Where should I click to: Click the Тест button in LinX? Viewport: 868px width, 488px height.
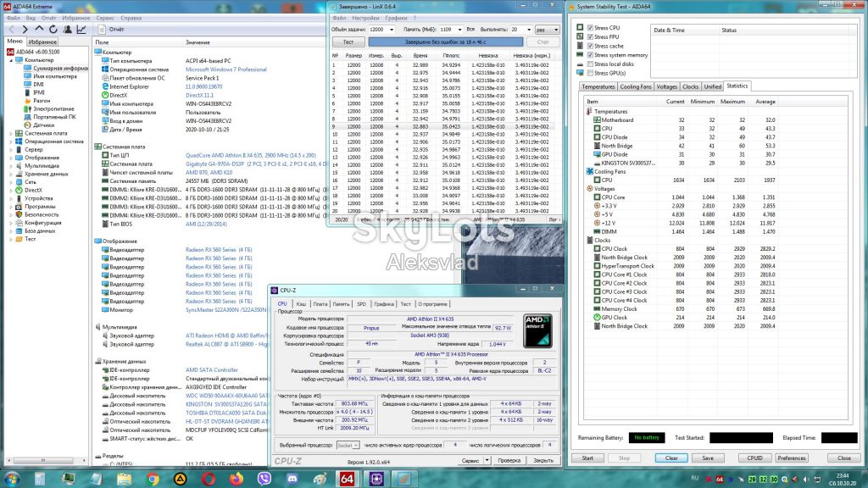tap(348, 42)
